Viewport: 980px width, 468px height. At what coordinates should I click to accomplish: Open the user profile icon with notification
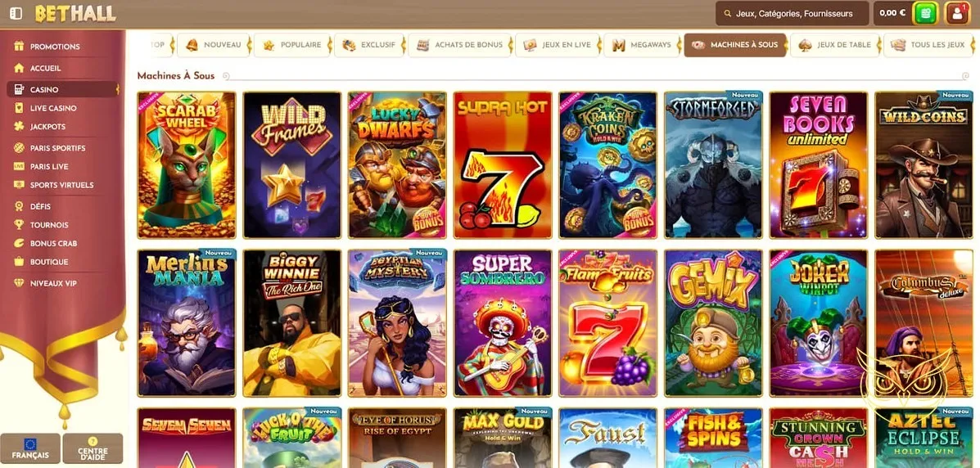957,13
